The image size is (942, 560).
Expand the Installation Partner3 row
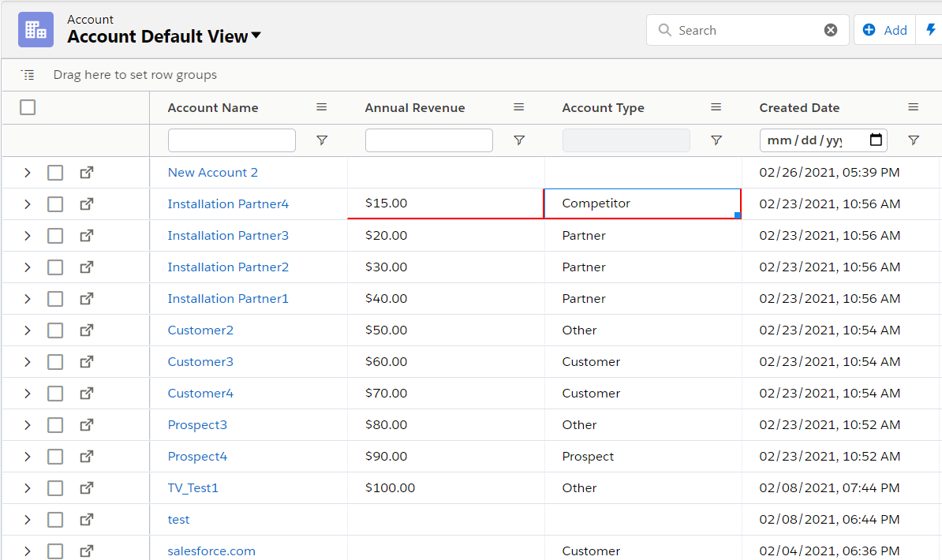pyautogui.click(x=27, y=236)
